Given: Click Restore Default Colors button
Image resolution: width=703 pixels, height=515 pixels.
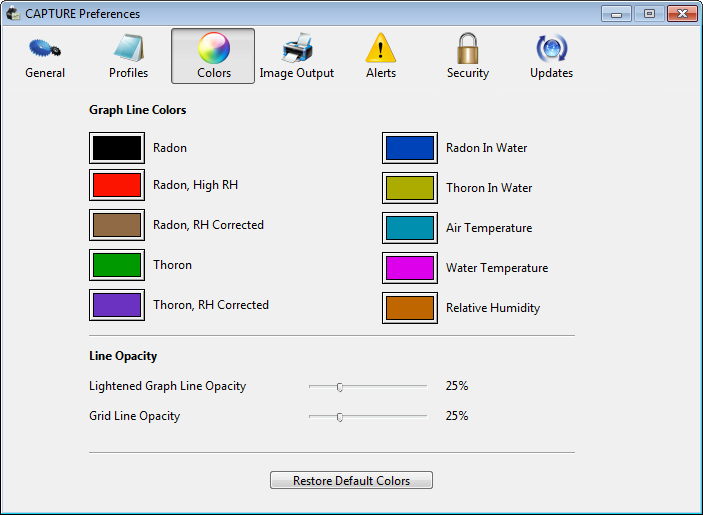Looking at the screenshot, I should pyautogui.click(x=352, y=480).
